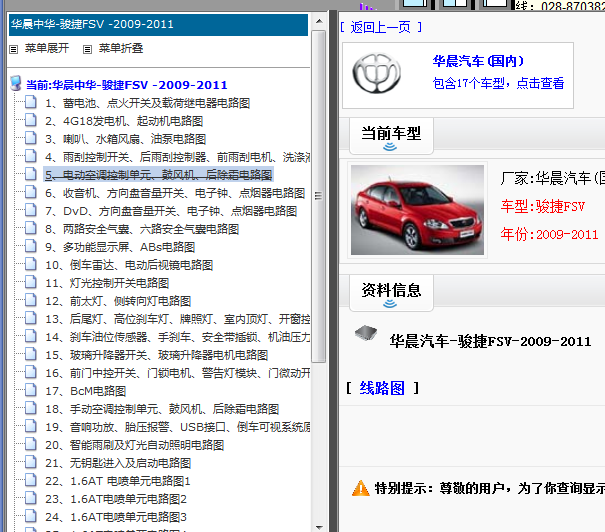Click the 菜单折叠 collapse-menu icon
Image resolution: width=605 pixels, height=532 pixels.
pos(88,49)
